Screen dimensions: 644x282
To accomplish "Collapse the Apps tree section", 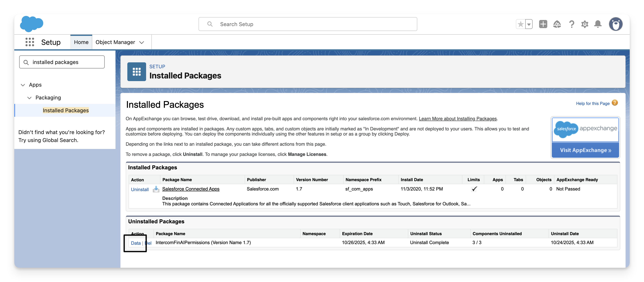I will pyautogui.click(x=23, y=85).
